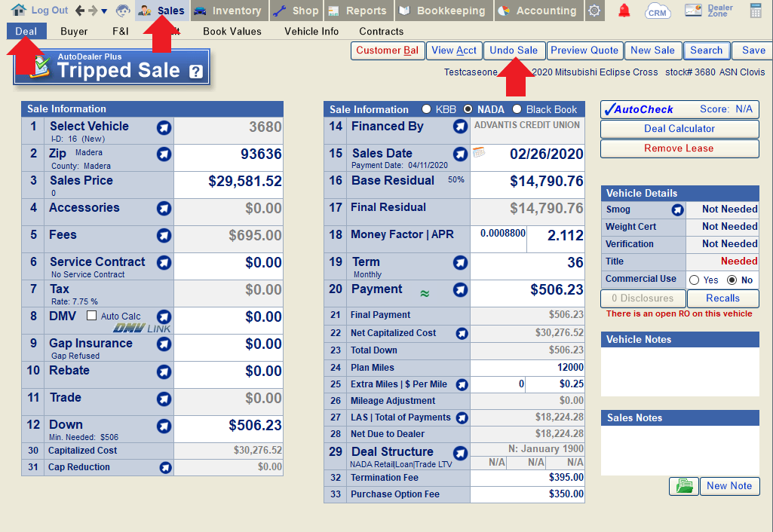Click the Money Factor input field

(498, 239)
